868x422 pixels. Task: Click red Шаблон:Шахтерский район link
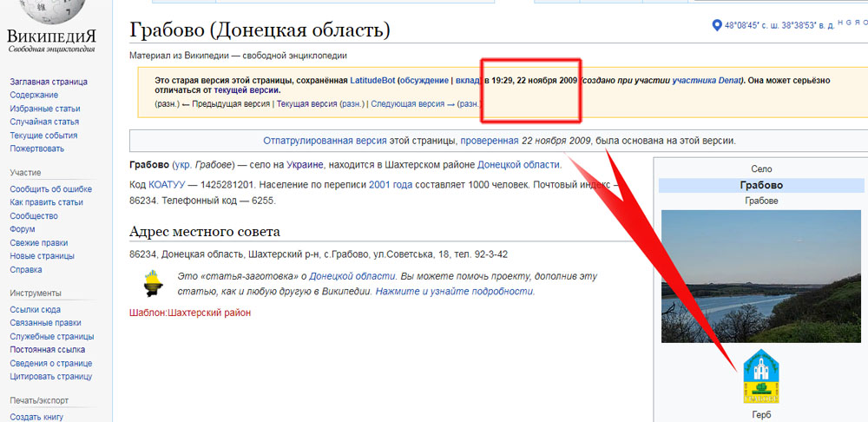click(190, 313)
